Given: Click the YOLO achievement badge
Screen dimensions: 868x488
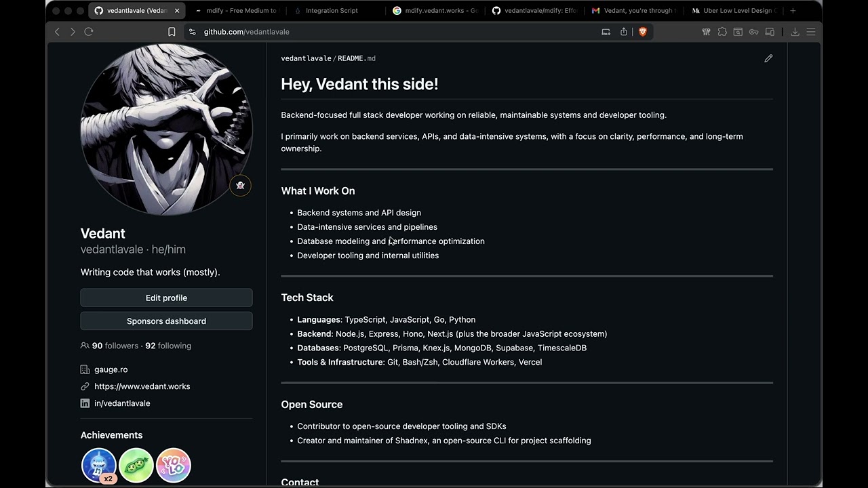Looking at the screenshot, I should tap(174, 465).
